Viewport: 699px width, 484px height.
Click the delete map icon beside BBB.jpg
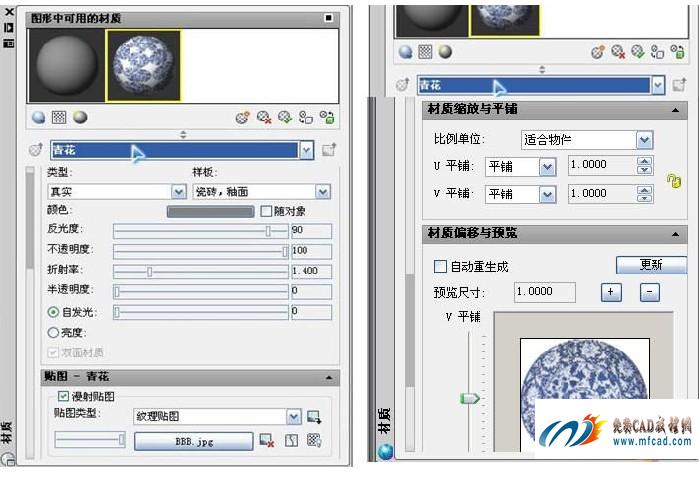click(x=266, y=440)
